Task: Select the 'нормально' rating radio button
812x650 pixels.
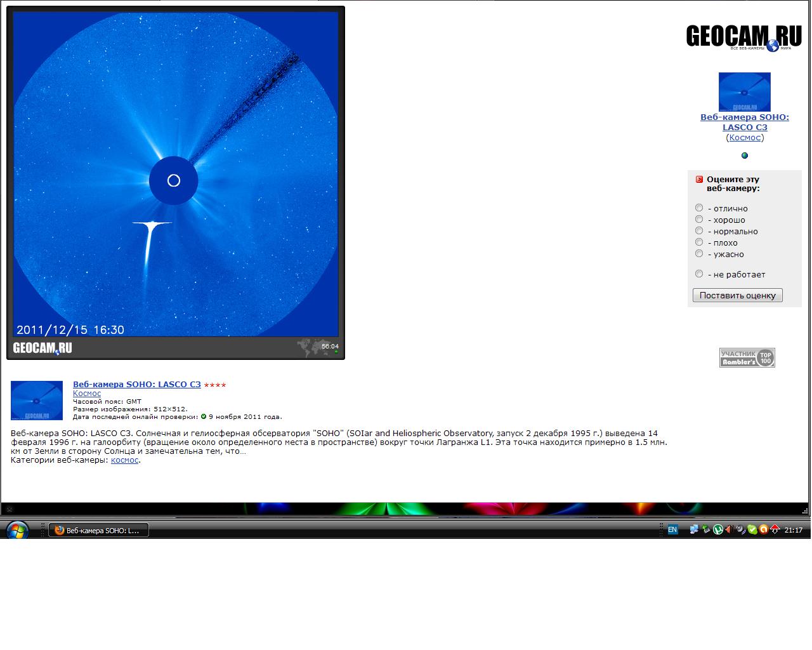Action: click(699, 230)
